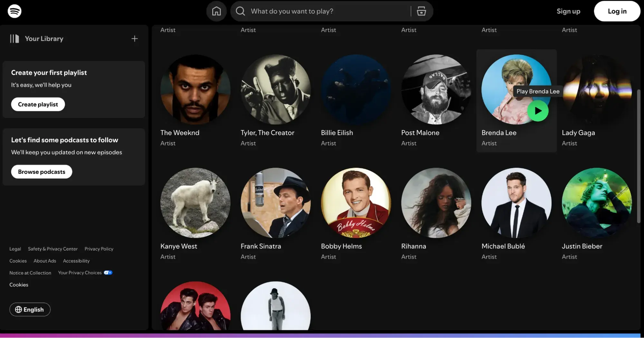The height and width of the screenshot is (338, 644).
Task: Go to Home via house icon
Action: point(216,11)
